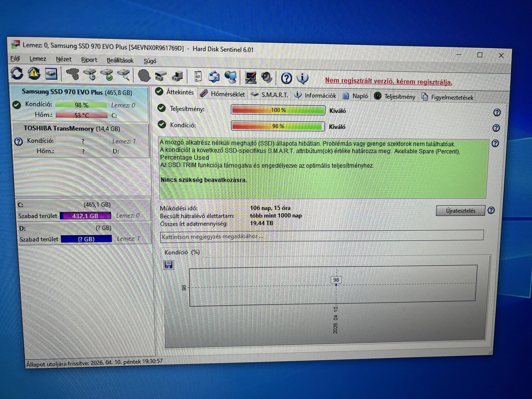Click the graph date label '2026. 04. 10.'

point(335,320)
